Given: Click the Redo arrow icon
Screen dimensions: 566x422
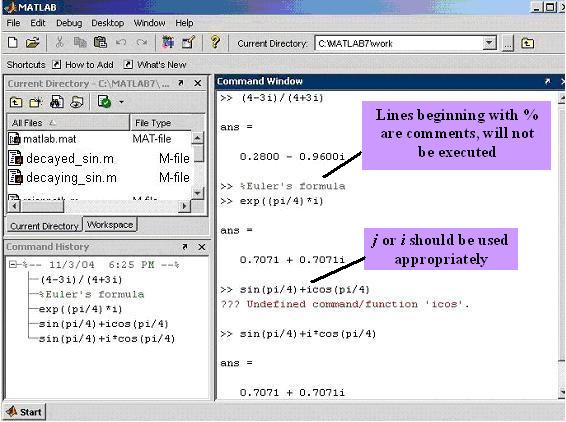Looking at the screenshot, I should pyautogui.click(x=142, y=43).
